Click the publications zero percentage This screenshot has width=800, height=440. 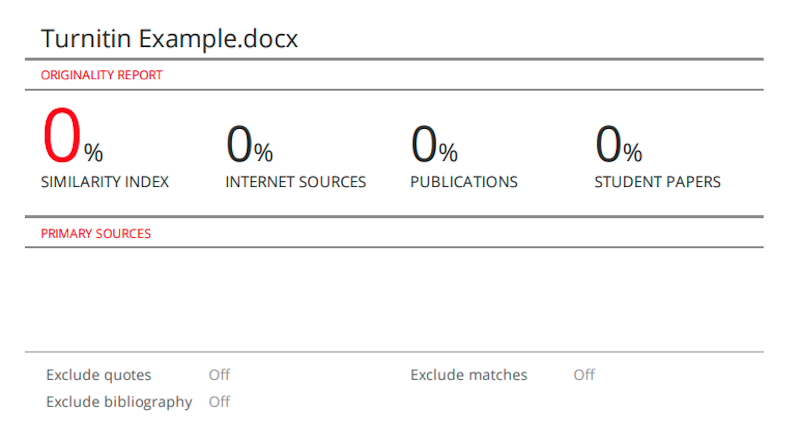[x=424, y=144]
